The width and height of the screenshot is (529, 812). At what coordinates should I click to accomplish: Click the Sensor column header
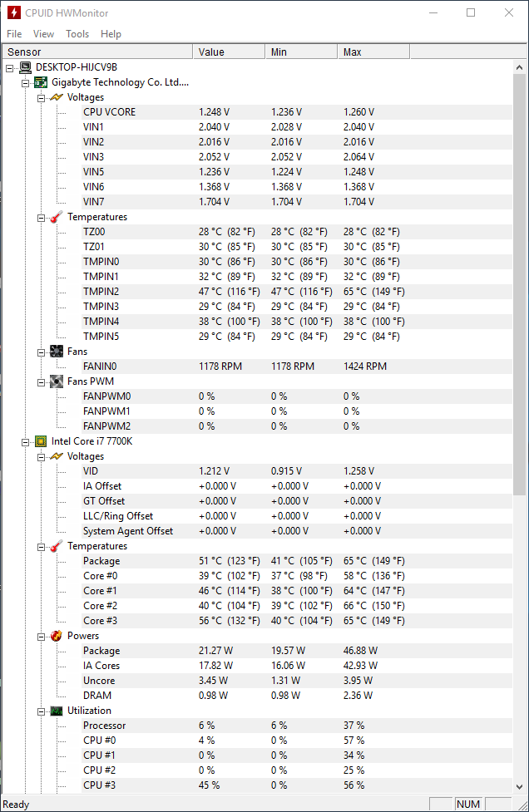tap(97, 52)
